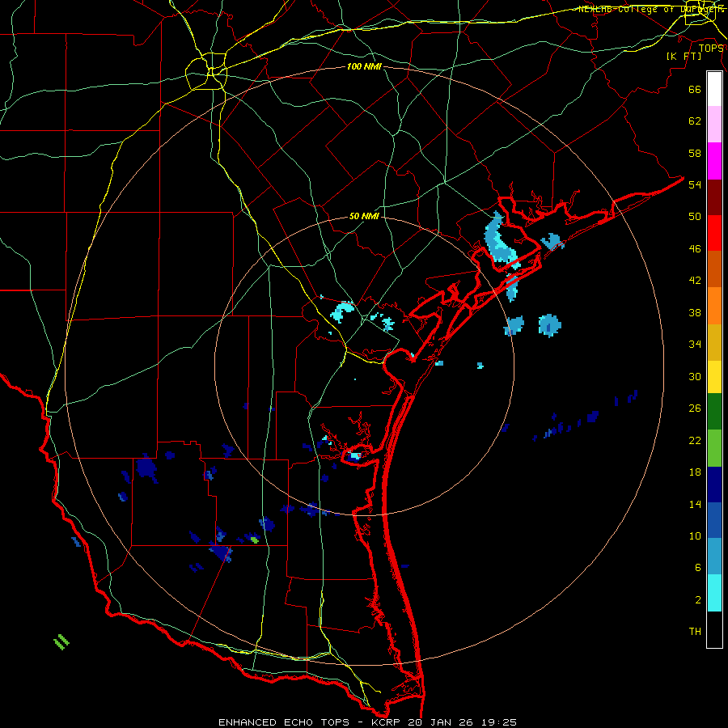Click the [K FT] units label
Viewport: 728px width, 728px height.
[x=684, y=57]
